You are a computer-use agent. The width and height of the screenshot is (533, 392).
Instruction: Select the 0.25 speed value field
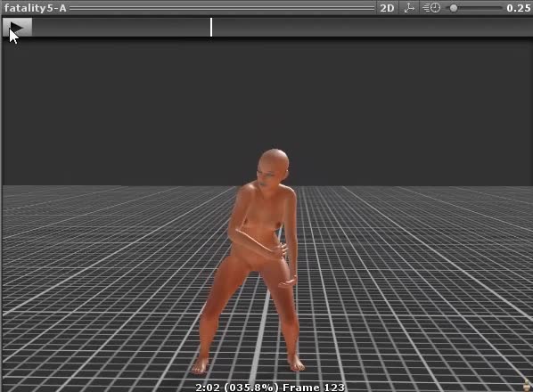(x=518, y=8)
